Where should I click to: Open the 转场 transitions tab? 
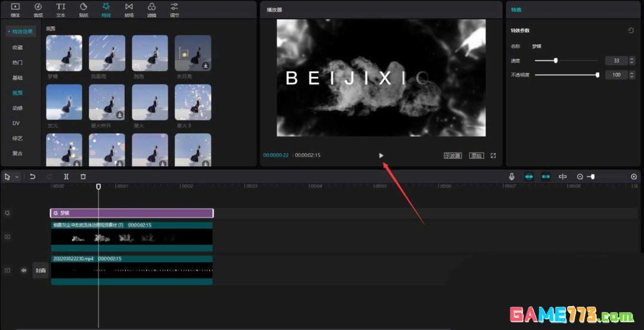click(x=129, y=10)
